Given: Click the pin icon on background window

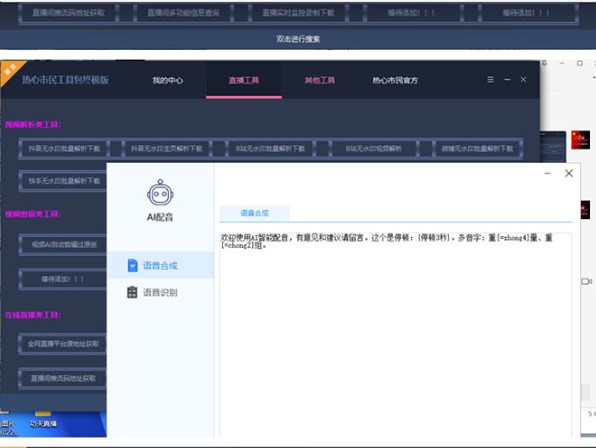Looking at the screenshot, I should (x=544, y=63).
